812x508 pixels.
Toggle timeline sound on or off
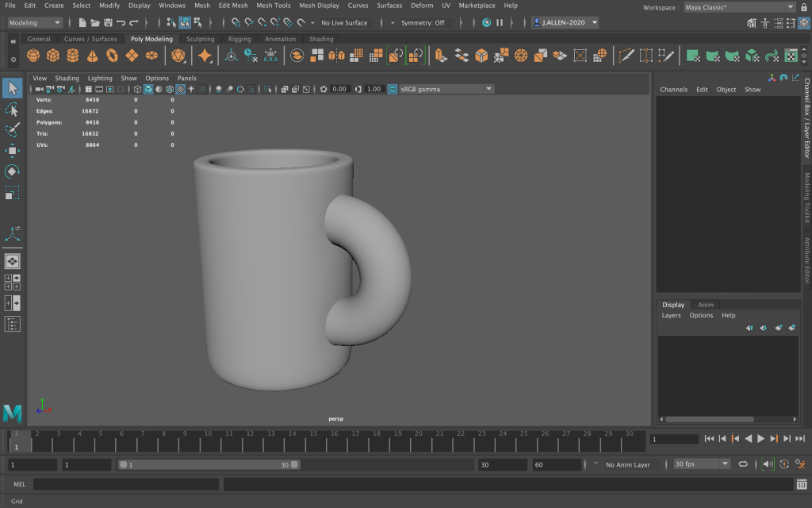pos(767,464)
